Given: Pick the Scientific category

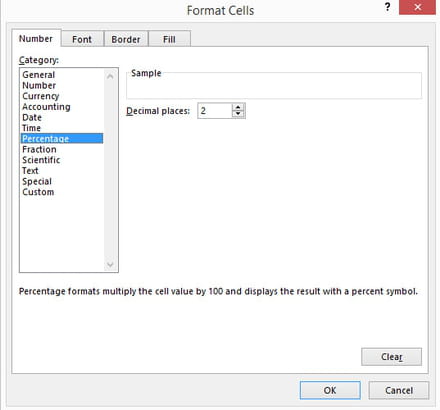Looking at the screenshot, I should pos(41,160).
